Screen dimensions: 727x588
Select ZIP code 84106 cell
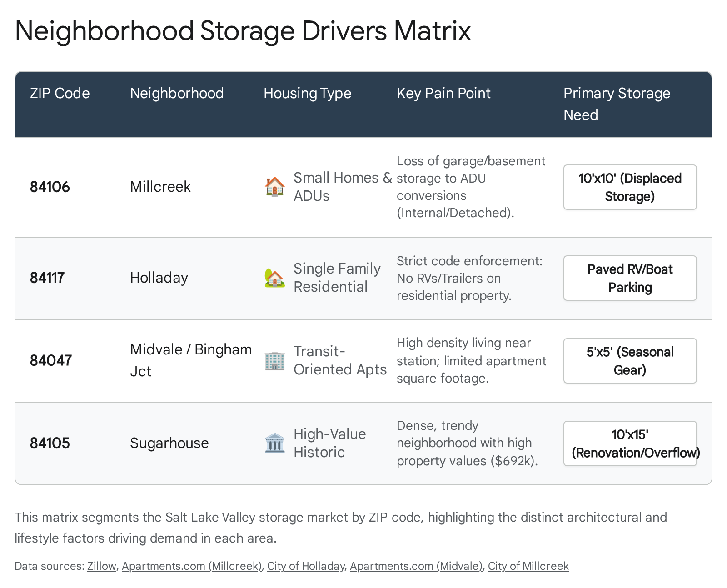pos(50,187)
